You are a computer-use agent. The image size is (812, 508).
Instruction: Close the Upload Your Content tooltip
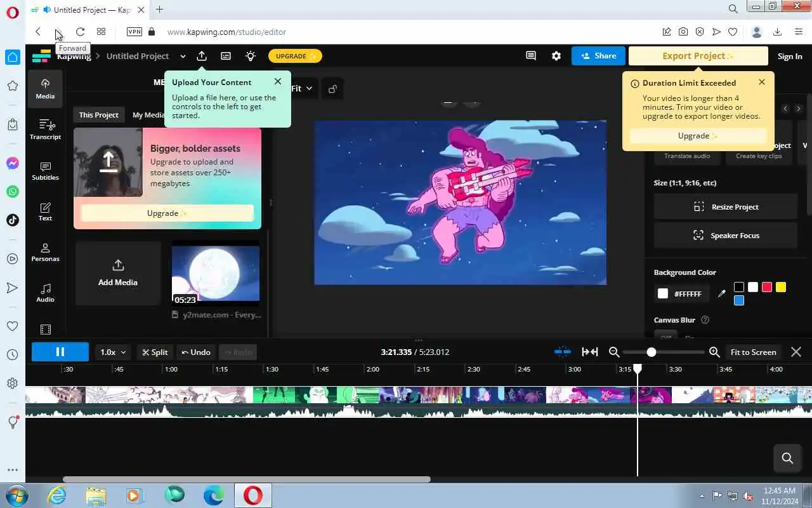[278, 81]
